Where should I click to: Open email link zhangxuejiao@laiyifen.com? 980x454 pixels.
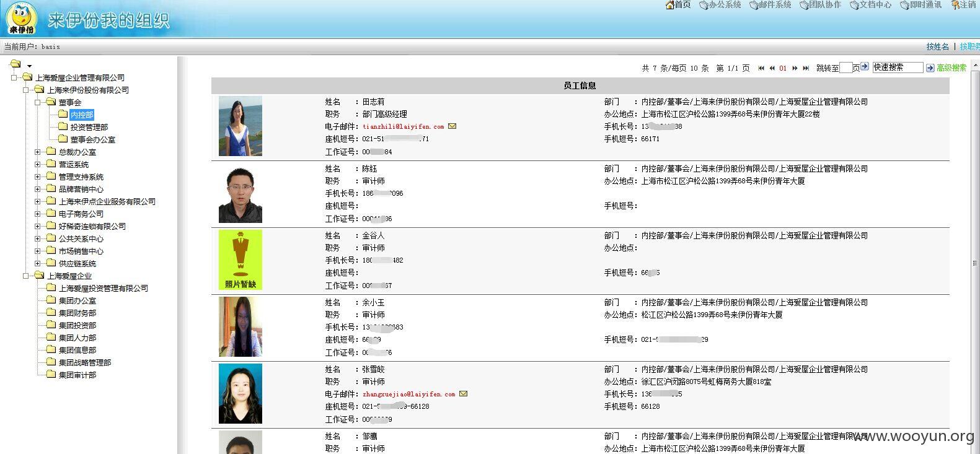pyautogui.click(x=409, y=394)
